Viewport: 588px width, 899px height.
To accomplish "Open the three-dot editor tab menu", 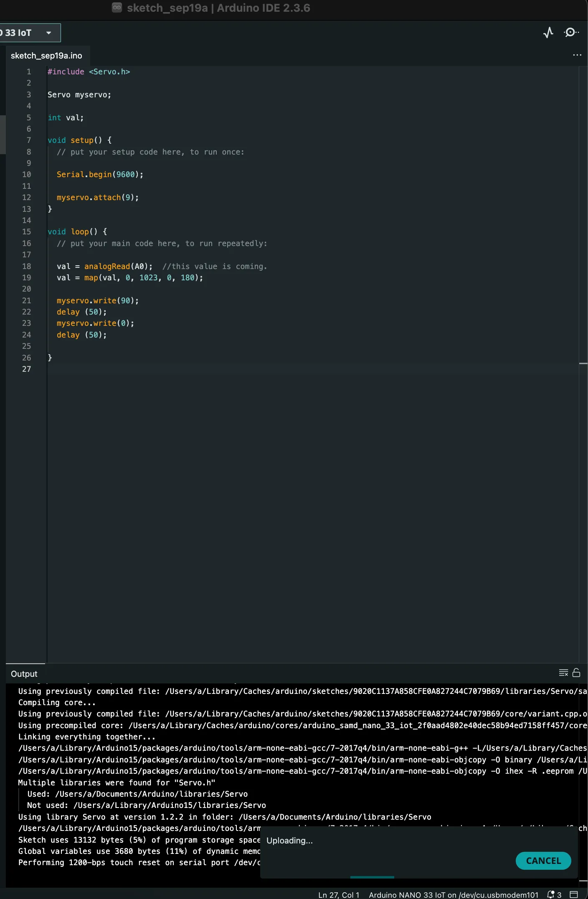I will [x=577, y=55].
